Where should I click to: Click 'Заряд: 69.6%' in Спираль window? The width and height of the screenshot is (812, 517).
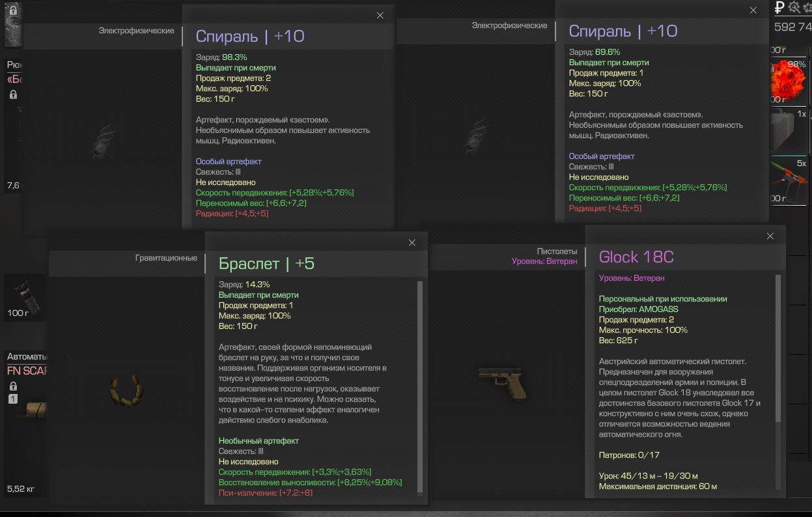tap(595, 52)
